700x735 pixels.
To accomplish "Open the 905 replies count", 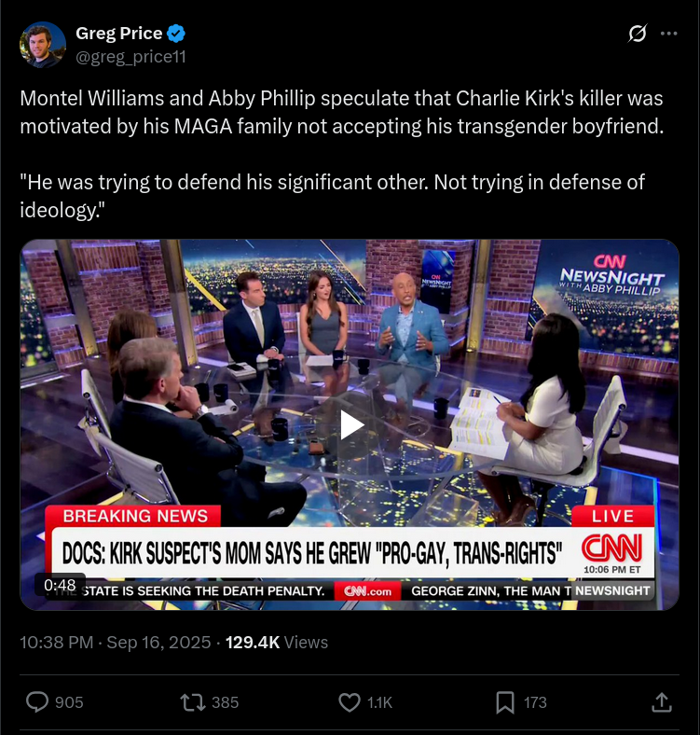I will pyautogui.click(x=69, y=702).
